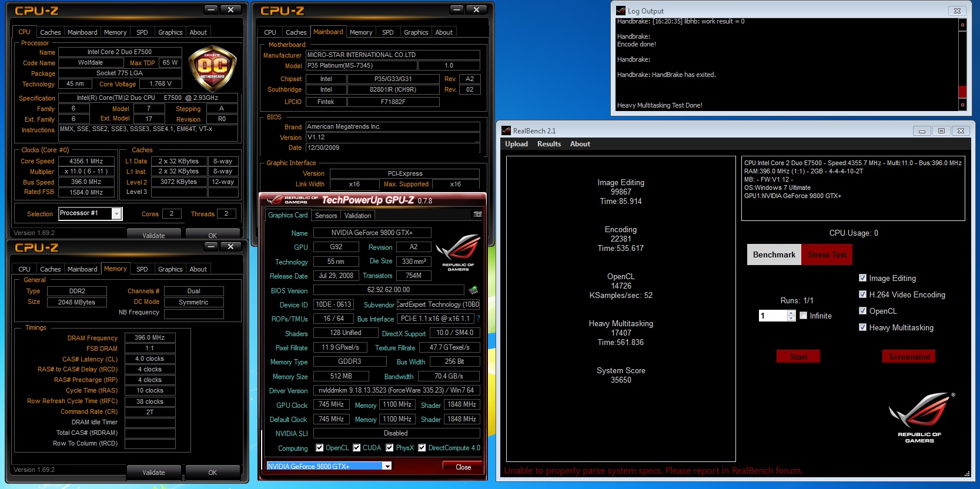Switch to the Sensors tab in GPU-Z
This screenshot has width=980, height=489.
tap(326, 216)
